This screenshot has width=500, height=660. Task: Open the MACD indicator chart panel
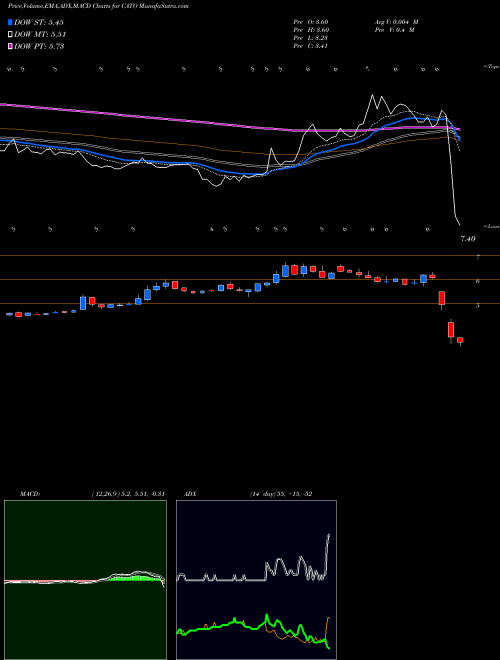(x=85, y=580)
